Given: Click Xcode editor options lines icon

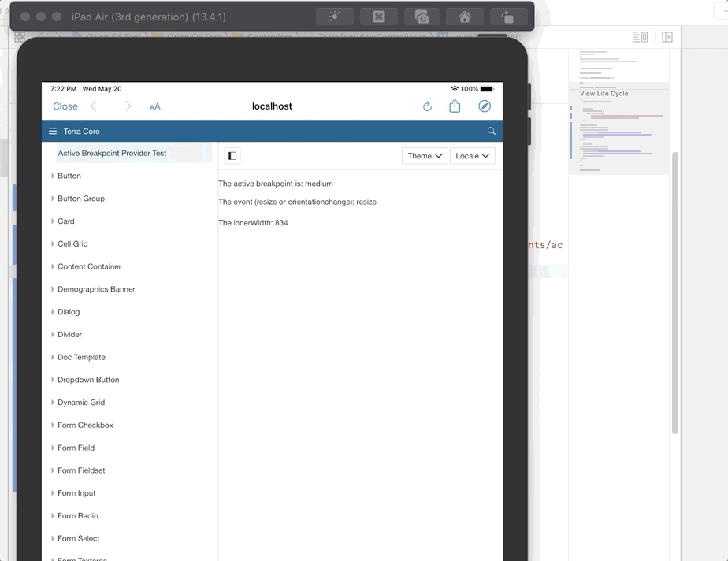Looking at the screenshot, I should pos(641,37).
